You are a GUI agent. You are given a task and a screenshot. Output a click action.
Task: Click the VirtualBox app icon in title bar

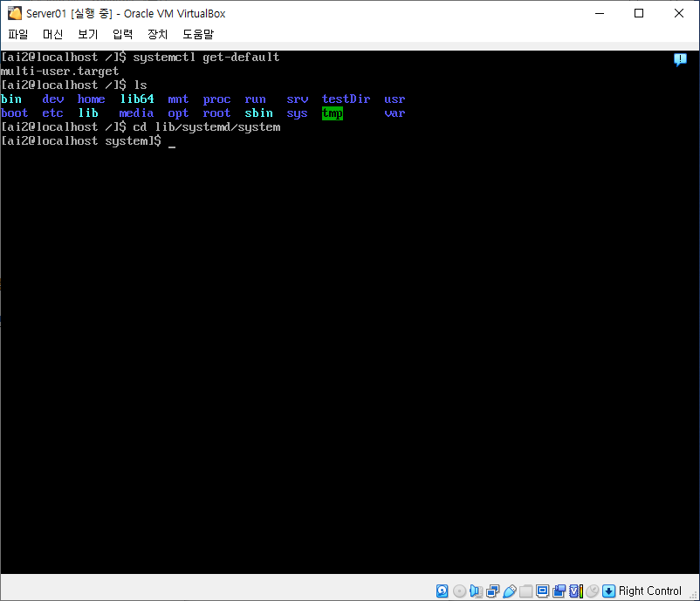pos(14,13)
